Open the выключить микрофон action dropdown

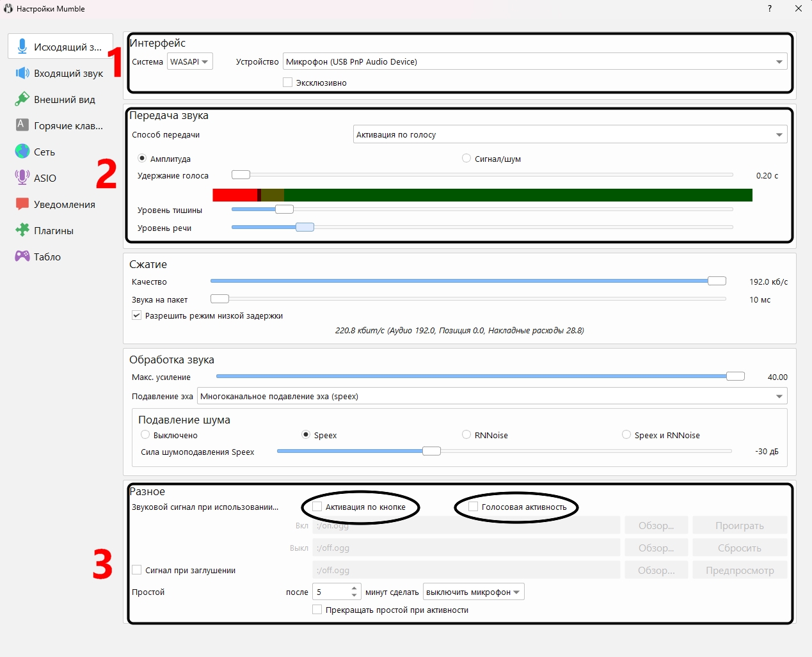[x=474, y=592]
